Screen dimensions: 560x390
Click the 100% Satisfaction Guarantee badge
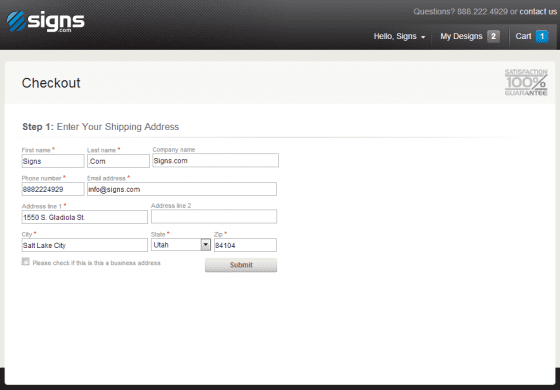[526, 82]
